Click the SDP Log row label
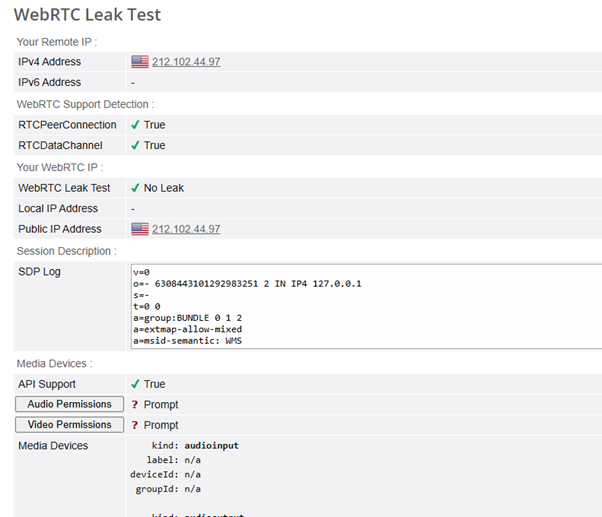The height and width of the screenshot is (517, 602). click(x=40, y=272)
